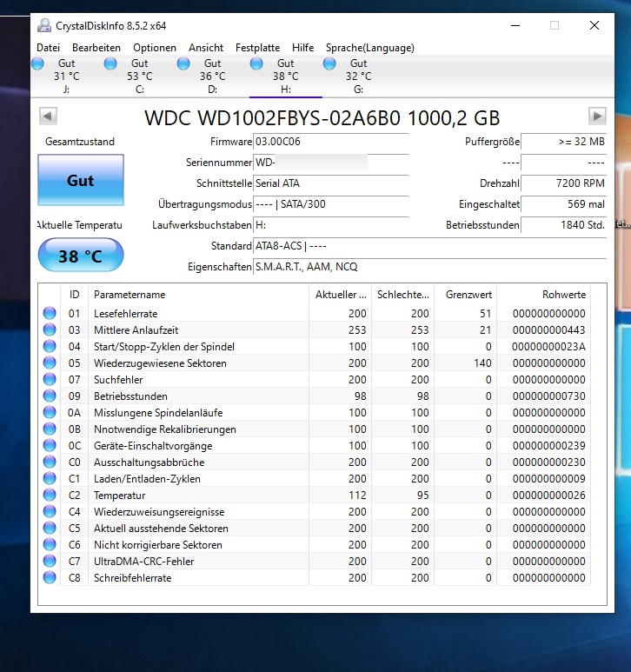Click status circle of C2 Temperatur row

coord(50,495)
